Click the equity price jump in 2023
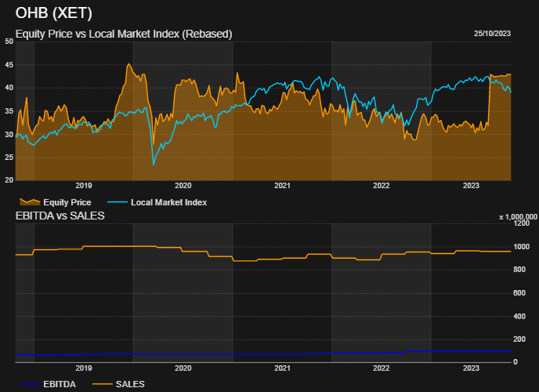The height and width of the screenshot is (392, 539). tap(489, 100)
